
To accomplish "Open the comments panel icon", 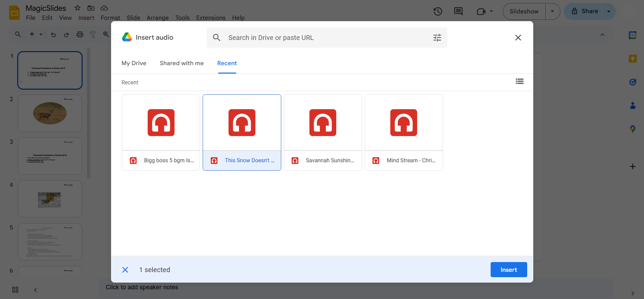I will (458, 11).
